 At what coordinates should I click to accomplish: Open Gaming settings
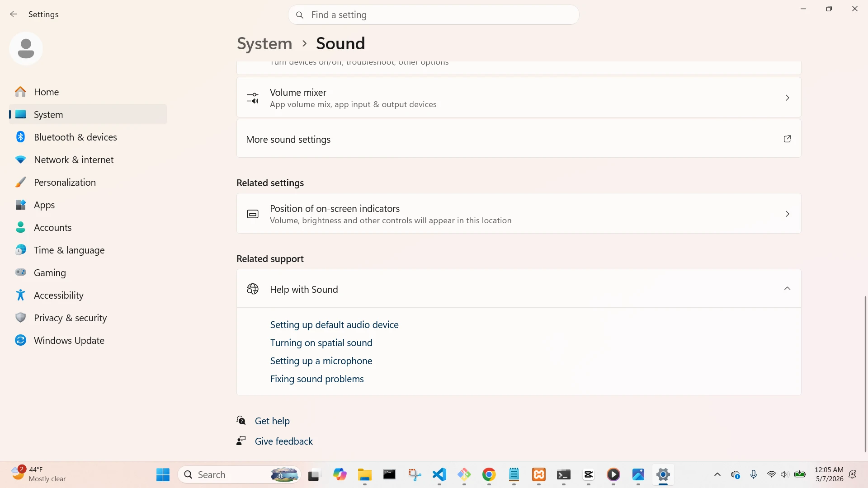pos(88,272)
